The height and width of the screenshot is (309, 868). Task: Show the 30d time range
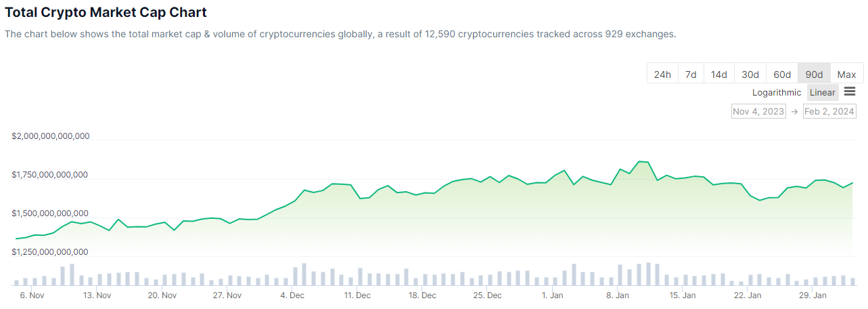[x=750, y=75]
